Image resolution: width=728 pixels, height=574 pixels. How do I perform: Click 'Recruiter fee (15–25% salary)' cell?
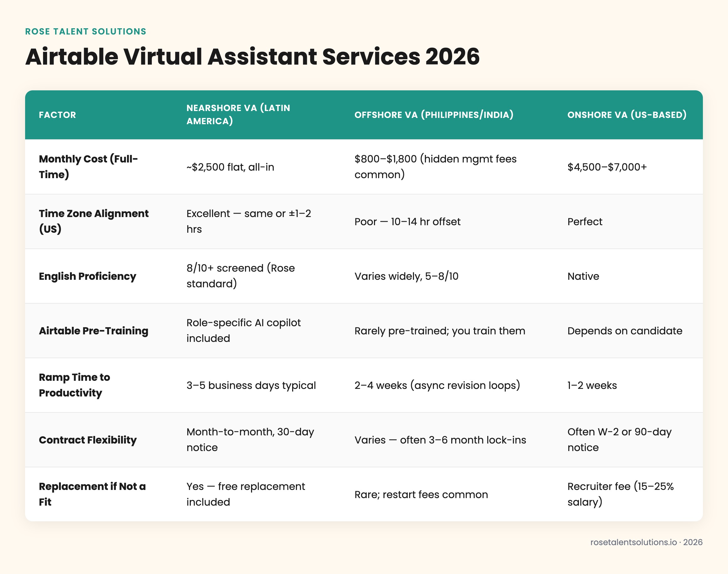621,494
